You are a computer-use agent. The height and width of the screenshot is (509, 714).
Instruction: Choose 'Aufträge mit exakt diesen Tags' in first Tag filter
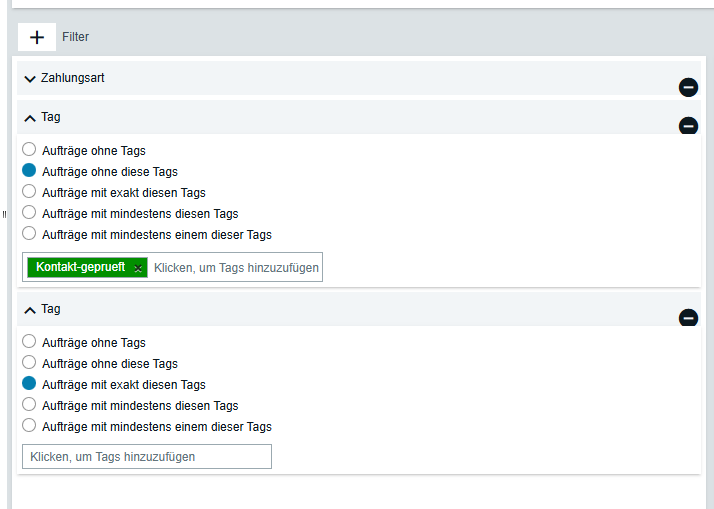(x=29, y=192)
